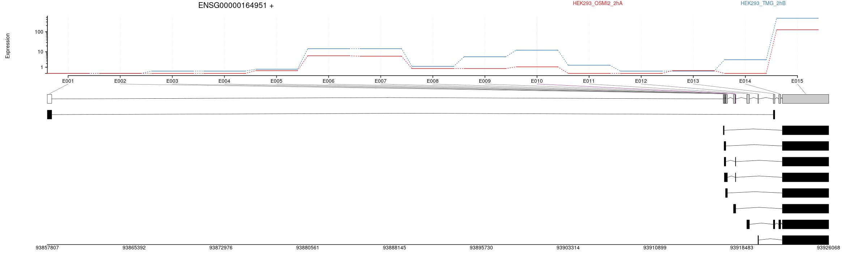
Task: Click the y-axis tick value 1
Action: tap(42, 67)
